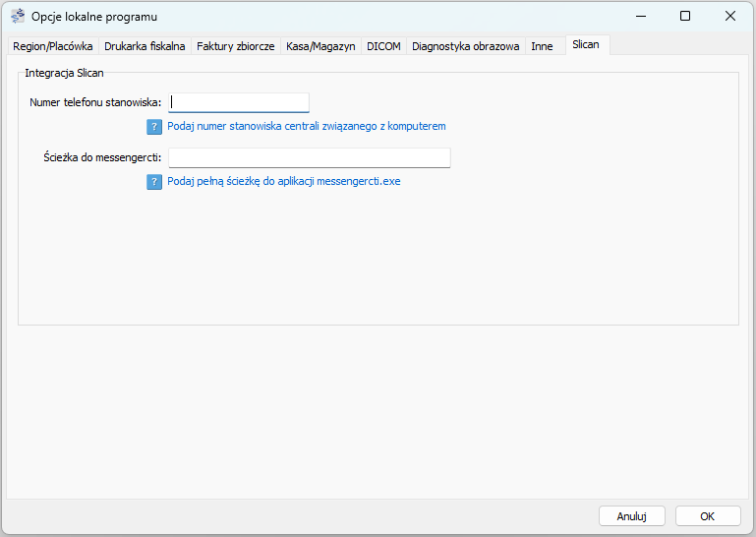Close the Opcje lokalne programu dialog
Image resolution: width=756 pixels, height=537 pixels.
tap(730, 17)
